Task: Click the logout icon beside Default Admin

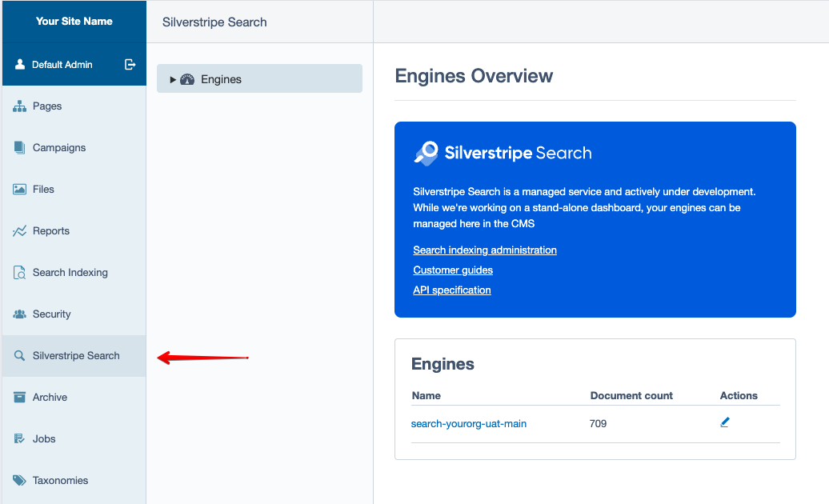Action: point(130,65)
